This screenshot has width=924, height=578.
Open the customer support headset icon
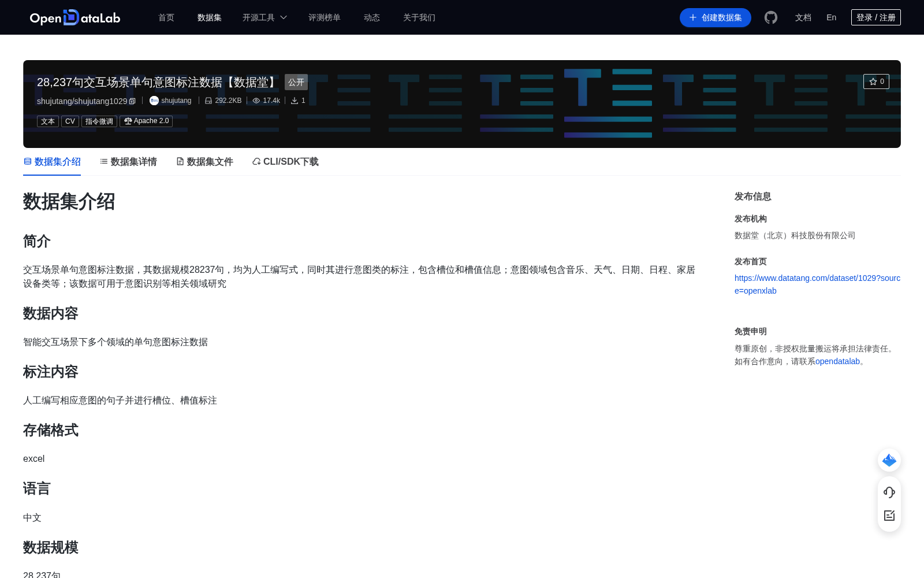pos(889,492)
